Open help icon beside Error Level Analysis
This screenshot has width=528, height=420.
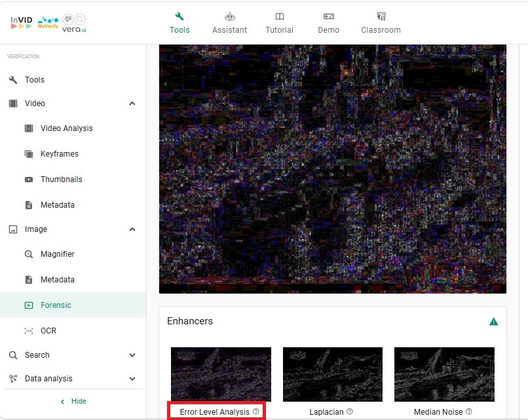(x=256, y=411)
